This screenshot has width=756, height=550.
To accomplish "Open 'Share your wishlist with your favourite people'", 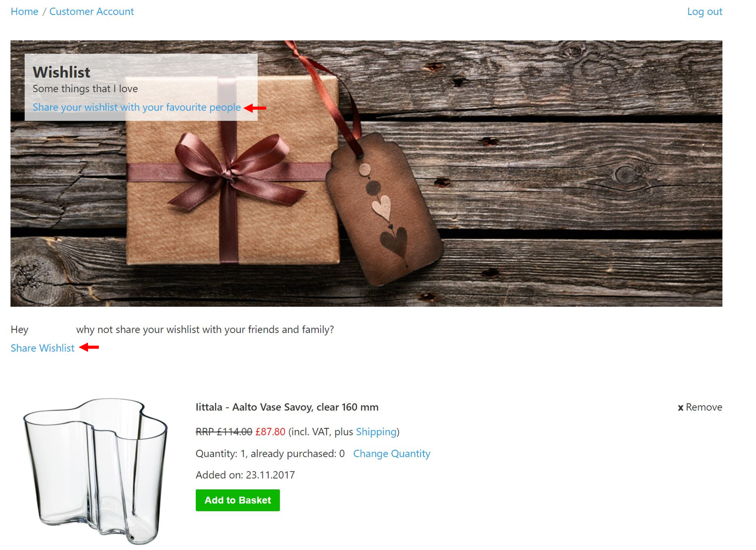I will pyautogui.click(x=137, y=107).
